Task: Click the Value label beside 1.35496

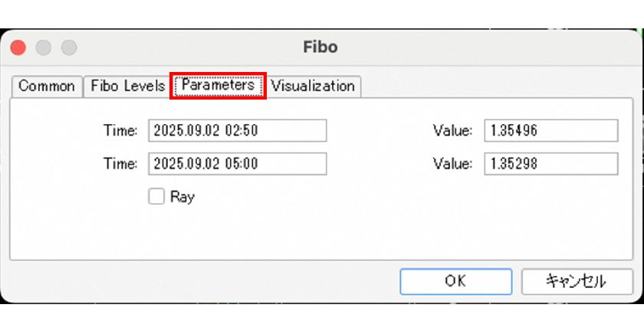Action: [452, 131]
